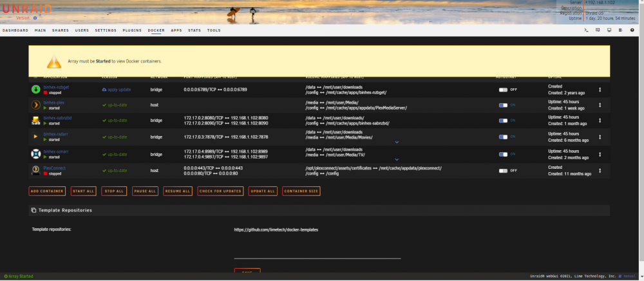Click the drag handle for binhex-sabnzbd row

[600, 121]
